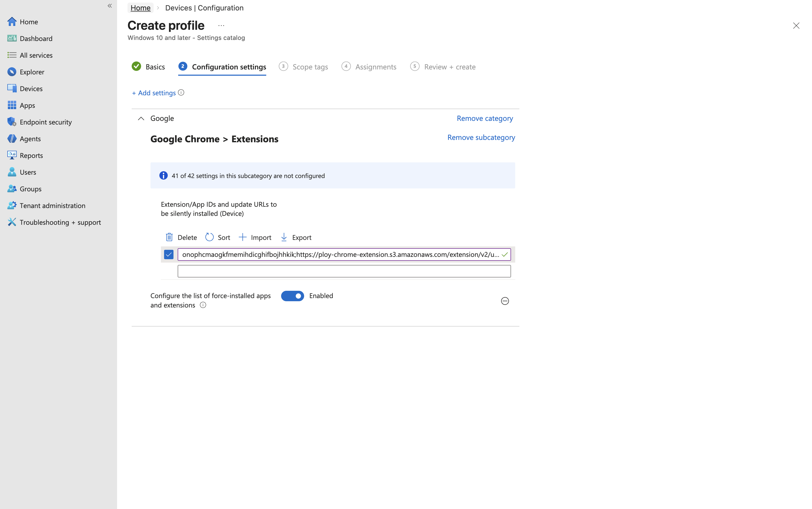Image resolution: width=812 pixels, height=509 pixels.
Task: Click the empty second extension ID field
Action: coord(344,271)
